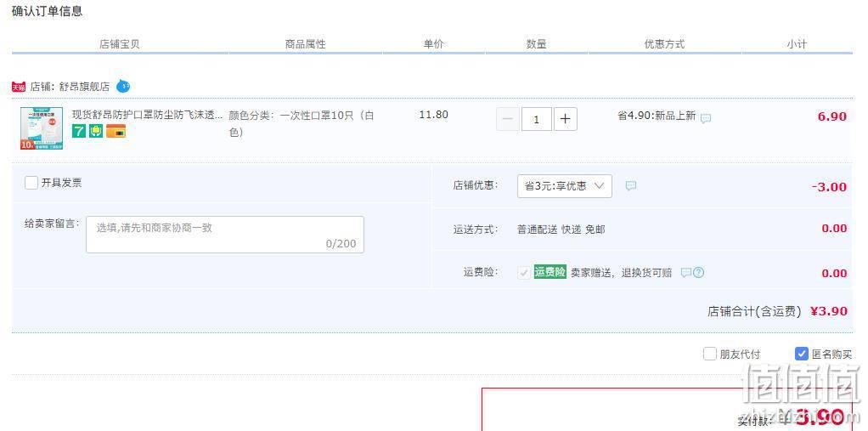Open the blue chat icon next to 舒昂旗舰店
868x431 pixels.
pyautogui.click(x=123, y=87)
